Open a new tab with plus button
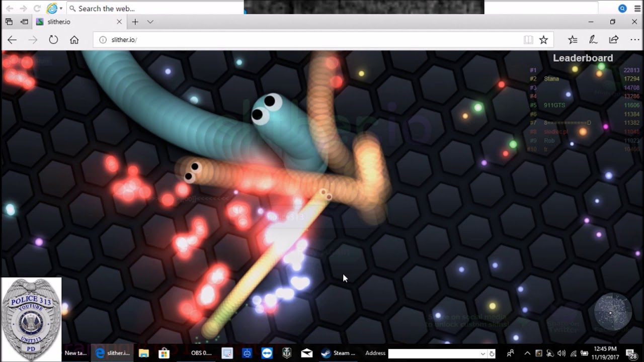The image size is (644, 362). 135,22
